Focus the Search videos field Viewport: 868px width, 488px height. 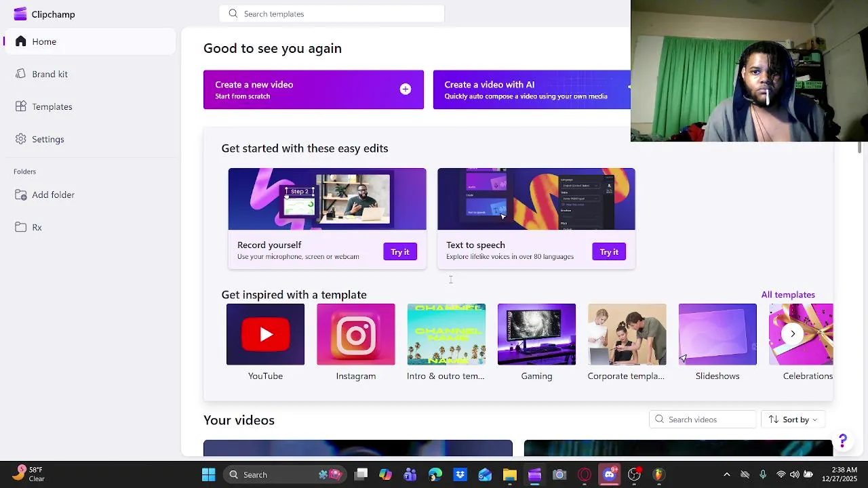(x=703, y=420)
